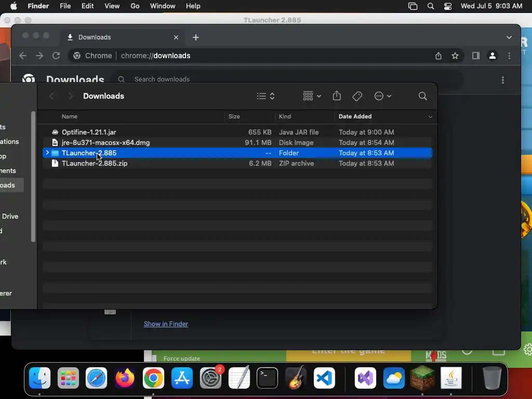Open App Store in the Dock
The width and height of the screenshot is (532, 399).
point(182,378)
